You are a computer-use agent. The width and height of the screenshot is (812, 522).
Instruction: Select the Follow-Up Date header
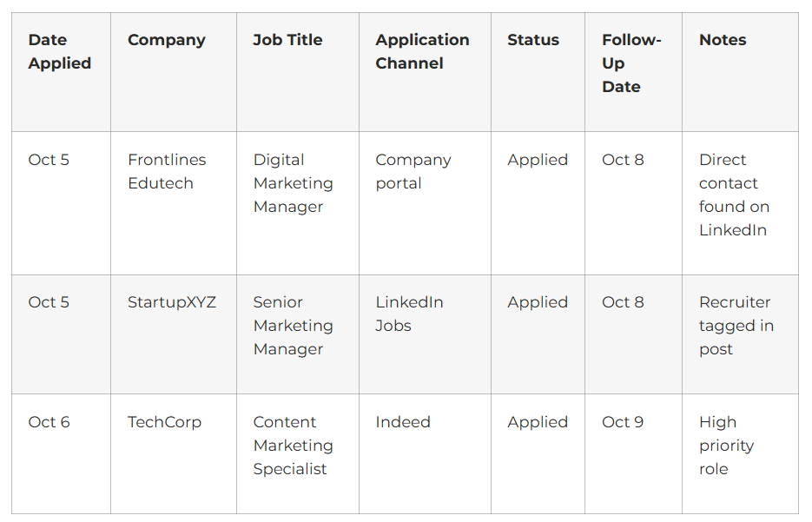click(x=631, y=63)
